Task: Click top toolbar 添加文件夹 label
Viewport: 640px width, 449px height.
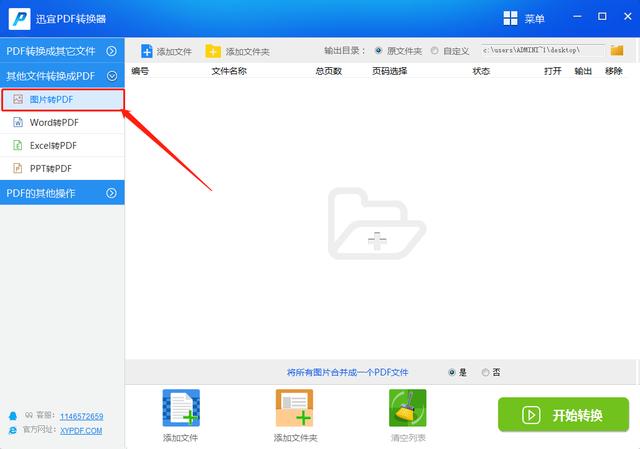Action: tap(248, 52)
